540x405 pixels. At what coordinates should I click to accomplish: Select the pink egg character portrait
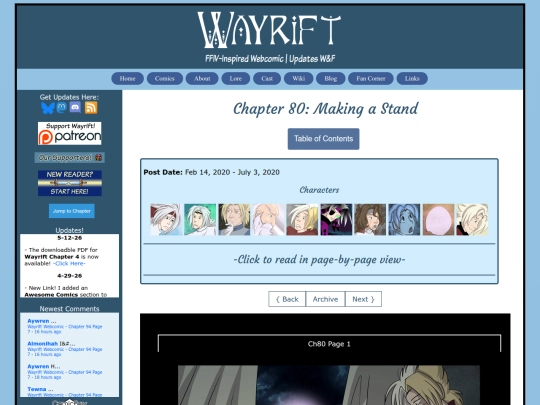coord(438,220)
